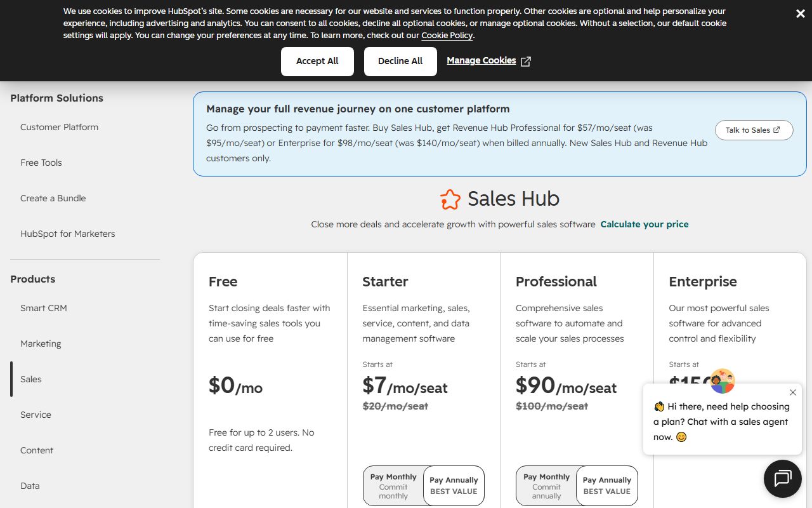The width and height of the screenshot is (812, 508).
Task: Accept all cookies
Action: click(x=317, y=61)
